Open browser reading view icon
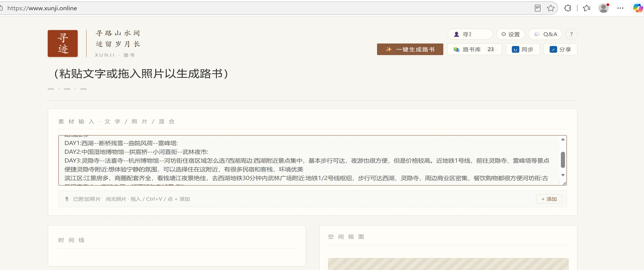Screen dimensions: 644x270 click(537, 8)
